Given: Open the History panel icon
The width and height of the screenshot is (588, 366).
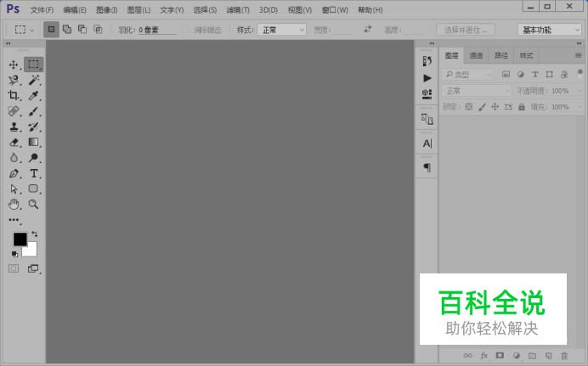Looking at the screenshot, I should point(427,60).
